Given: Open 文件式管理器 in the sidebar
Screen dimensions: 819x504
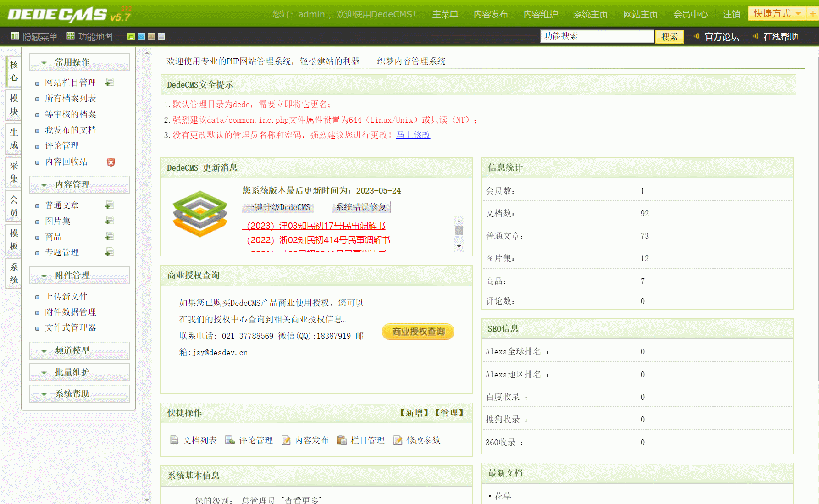Looking at the screenshot, I should tap(71, 327).
